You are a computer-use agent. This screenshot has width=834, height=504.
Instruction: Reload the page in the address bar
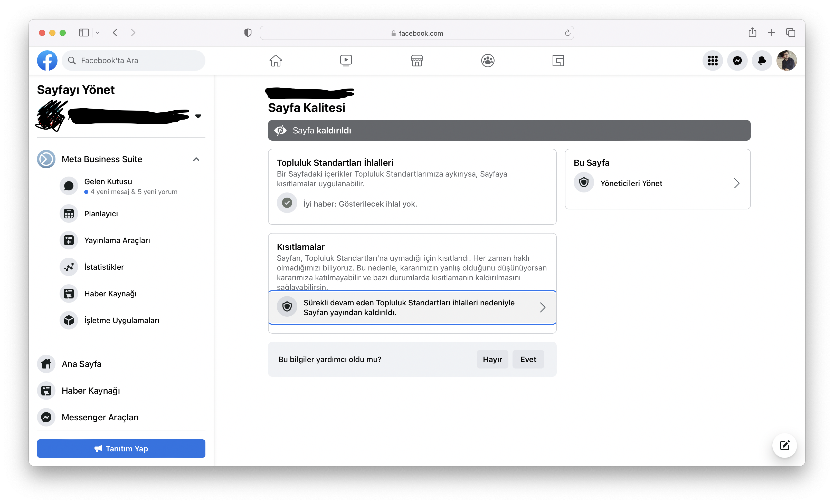(x=567, y=33)
